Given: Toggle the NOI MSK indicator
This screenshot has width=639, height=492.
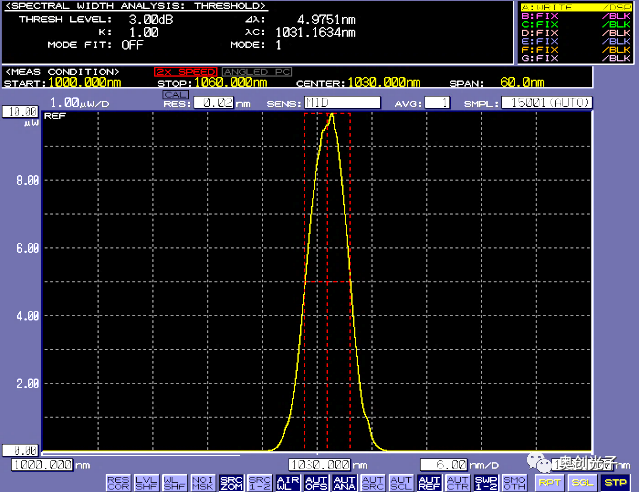Looking at the screenshot, I should [x=203, y=483].
